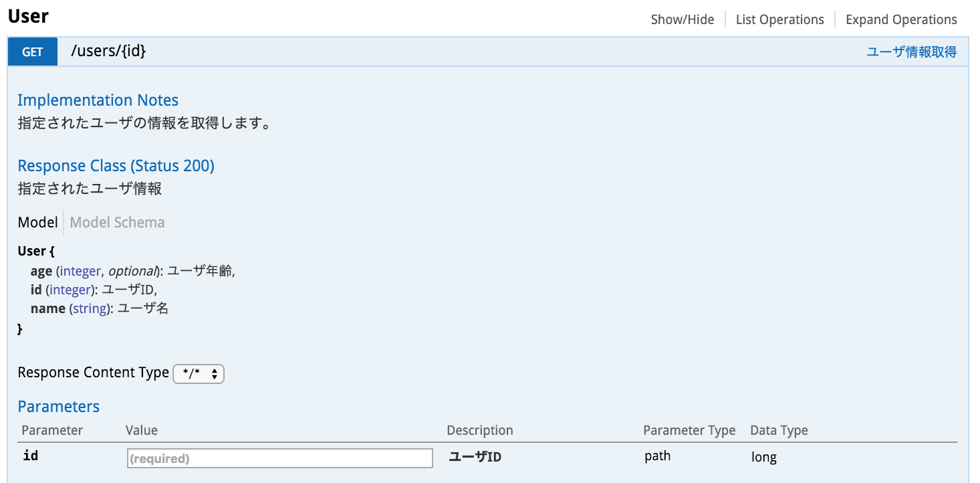Toggle Show/Hide for User operations
The width and height of the screenshot is (980, 483).
(682, 19)
